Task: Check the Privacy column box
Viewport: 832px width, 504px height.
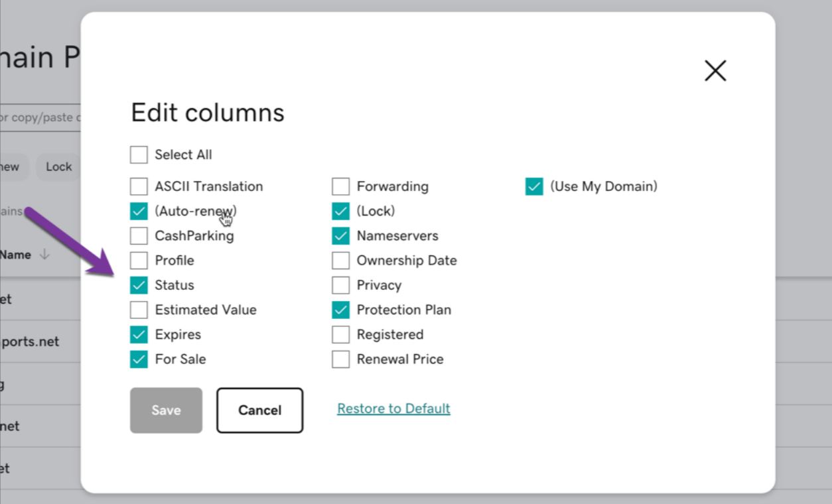Action: coord(340,285)
